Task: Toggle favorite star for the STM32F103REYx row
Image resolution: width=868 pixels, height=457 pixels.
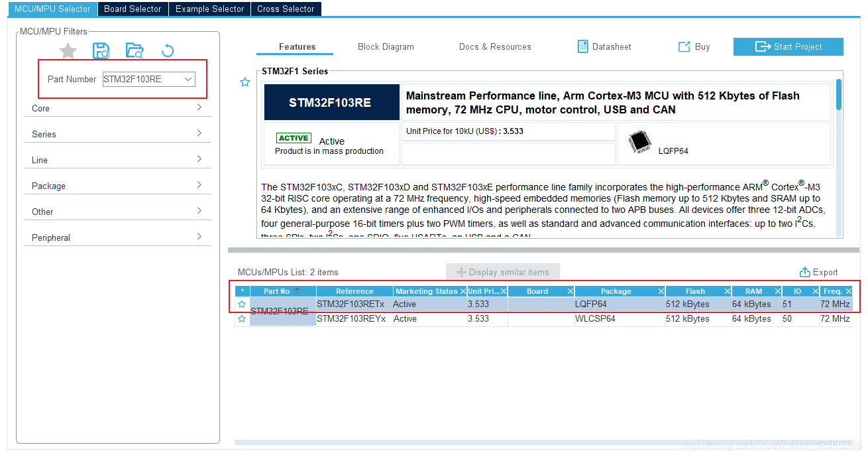Action: point(242,319)
